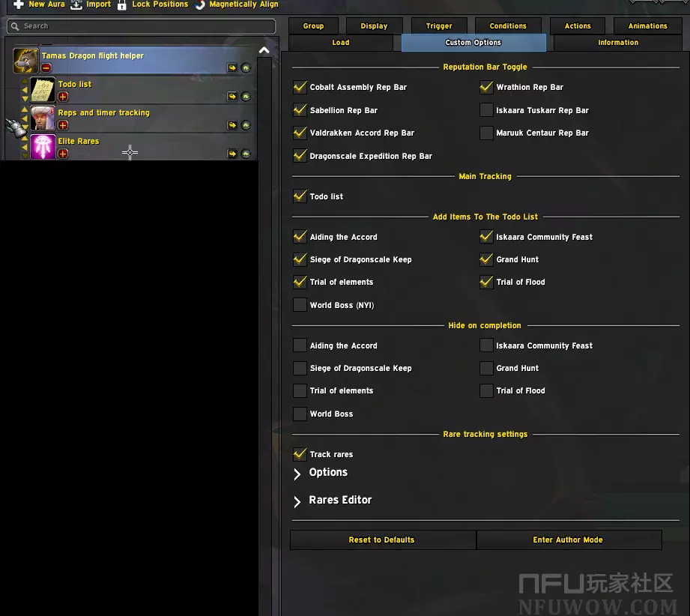Expand the Rares Editor section

click(297, 501)
